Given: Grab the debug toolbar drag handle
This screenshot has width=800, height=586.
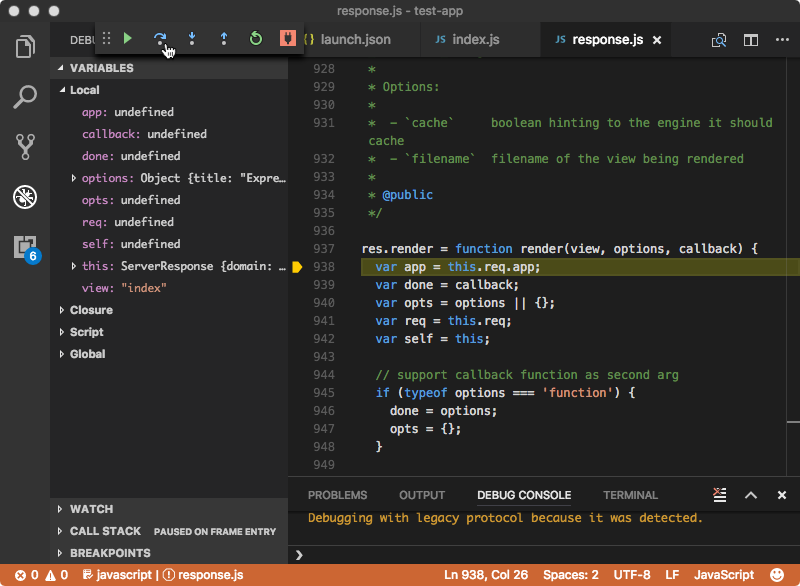Looking at the screenshot, I should pos(106,38).
